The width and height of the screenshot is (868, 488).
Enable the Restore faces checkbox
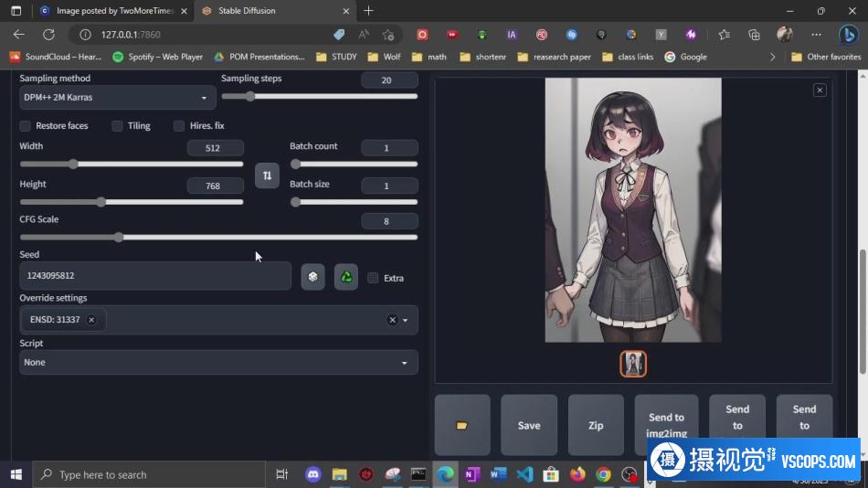(x=25, y=126)
